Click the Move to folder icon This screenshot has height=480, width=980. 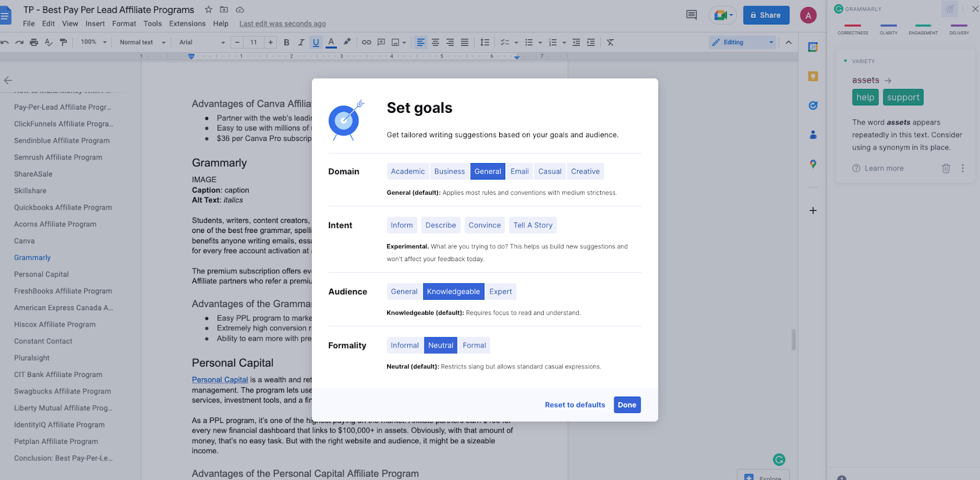click(x=224, y=10)
